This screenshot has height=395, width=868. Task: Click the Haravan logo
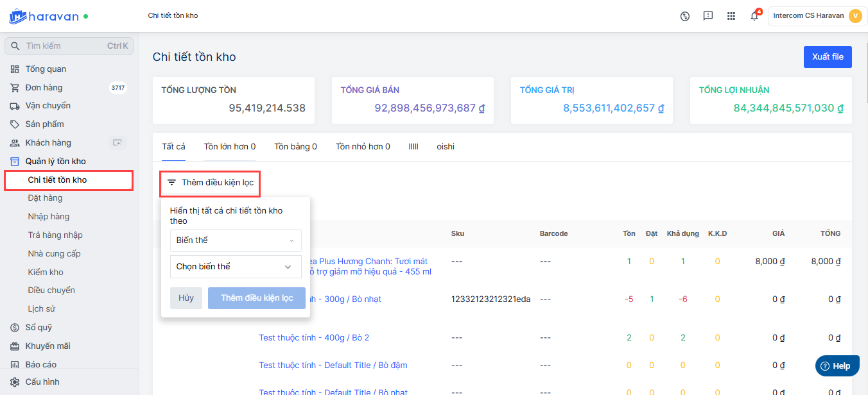pos(48,16)
